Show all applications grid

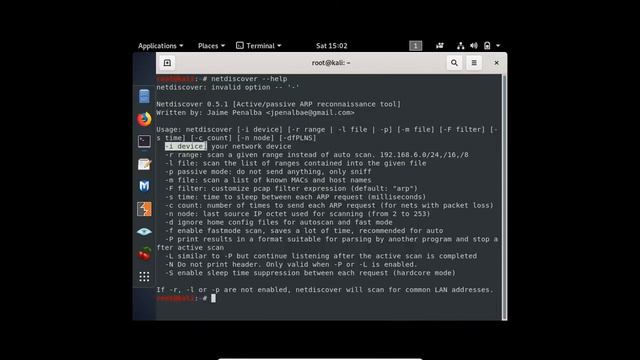(x=144, y=277)
